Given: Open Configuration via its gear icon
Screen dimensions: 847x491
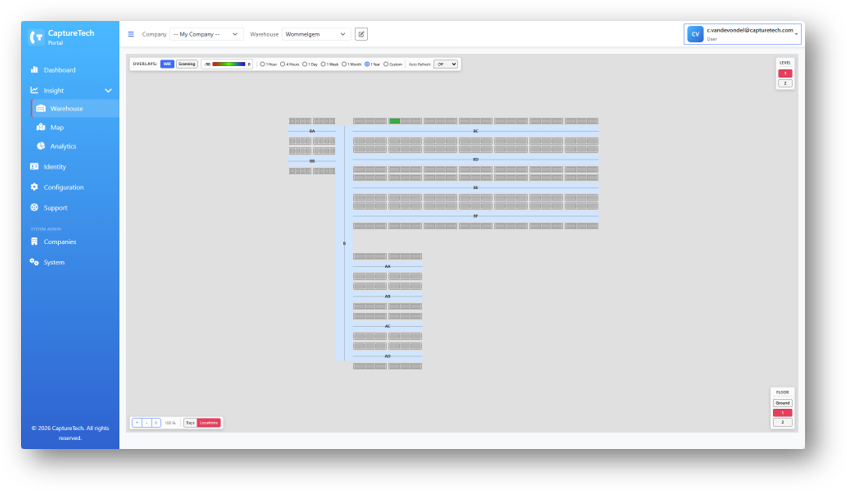Looking at the screenshot, I should click(x=35, y=187).
